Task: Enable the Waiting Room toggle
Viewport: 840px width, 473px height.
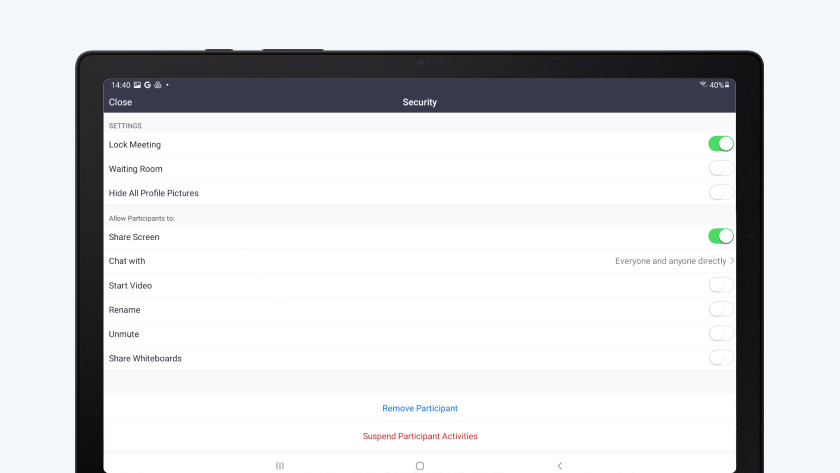Action: tap(721, 169)
